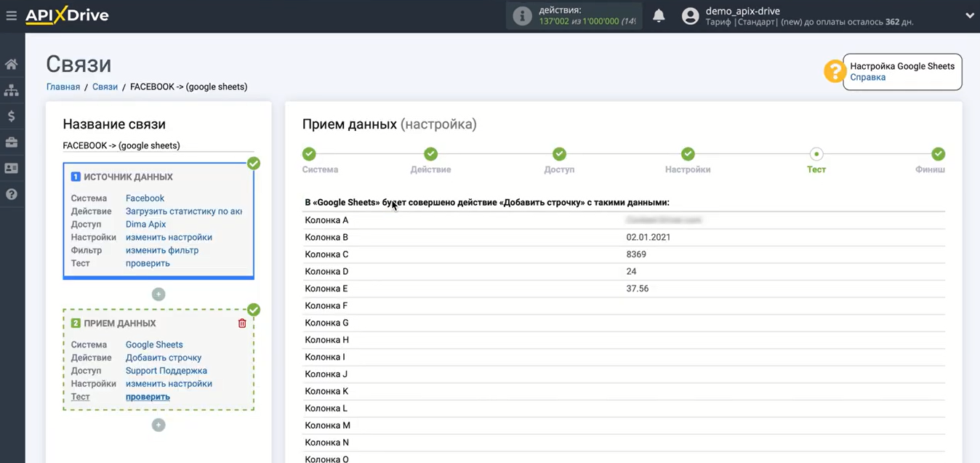980x463 pixels.
Task: Click receiver изменить настройки link
Action: pyautogui.click(x=169, y=384)
